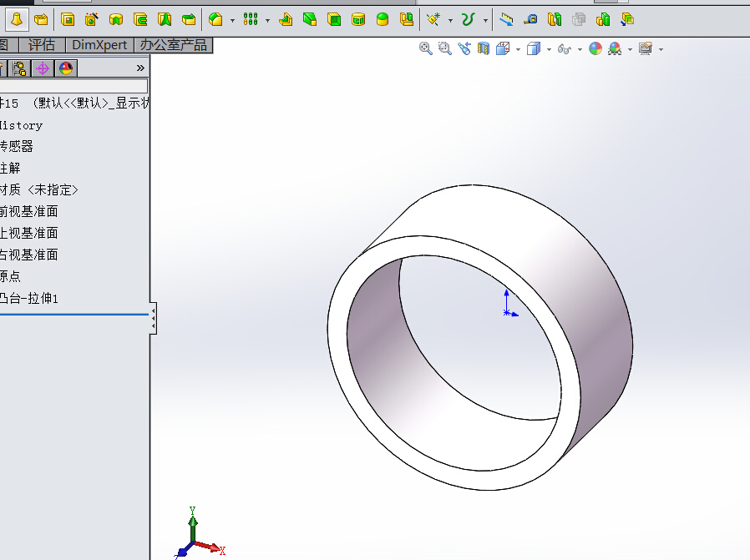Screen dimensions: 750x560
Task: Click the yellow and green blocks icon
Action: (603, 19)
